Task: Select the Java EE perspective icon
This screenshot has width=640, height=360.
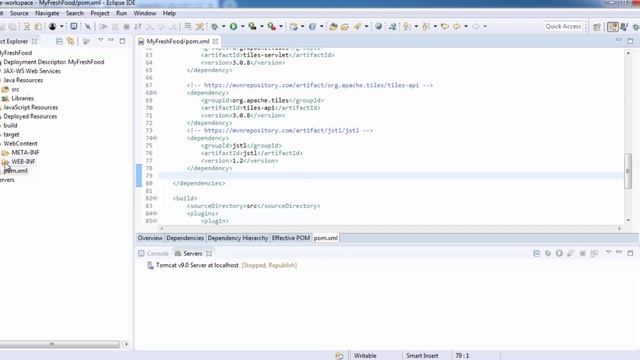Action: coord(613,27)
